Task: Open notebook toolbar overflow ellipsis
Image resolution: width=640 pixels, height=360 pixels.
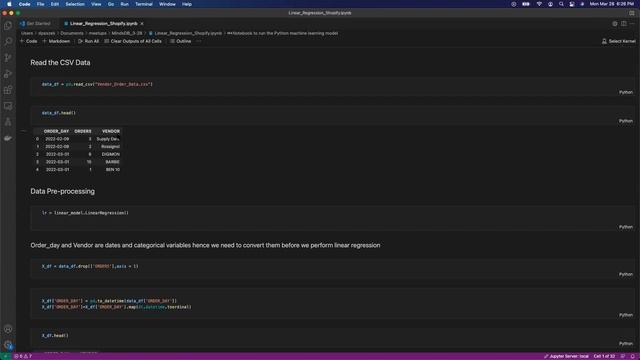Action: [x=199, y=41]
